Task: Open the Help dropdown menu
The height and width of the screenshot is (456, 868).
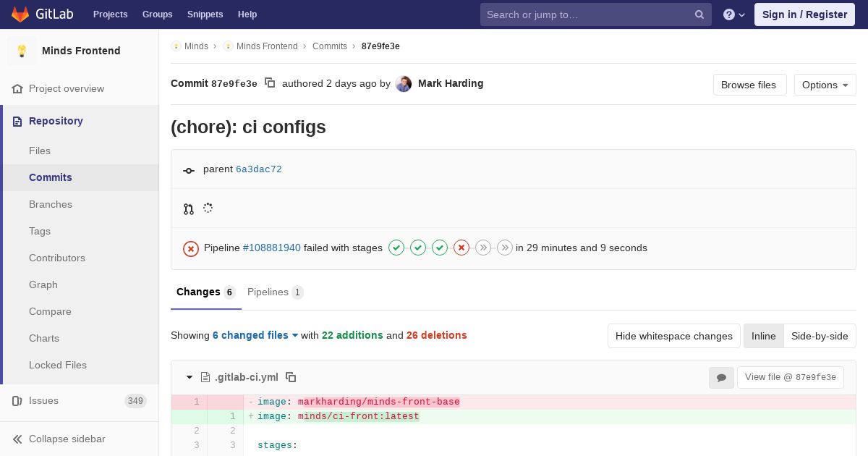Action: point(247,14)
